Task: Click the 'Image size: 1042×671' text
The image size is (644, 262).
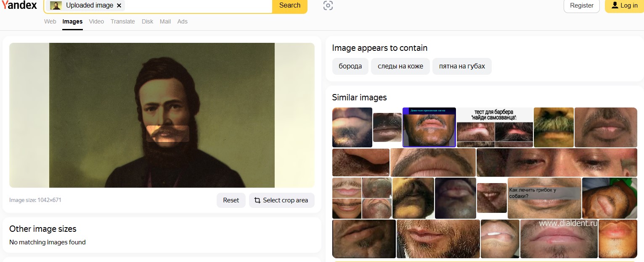Action: coord(35,200)
